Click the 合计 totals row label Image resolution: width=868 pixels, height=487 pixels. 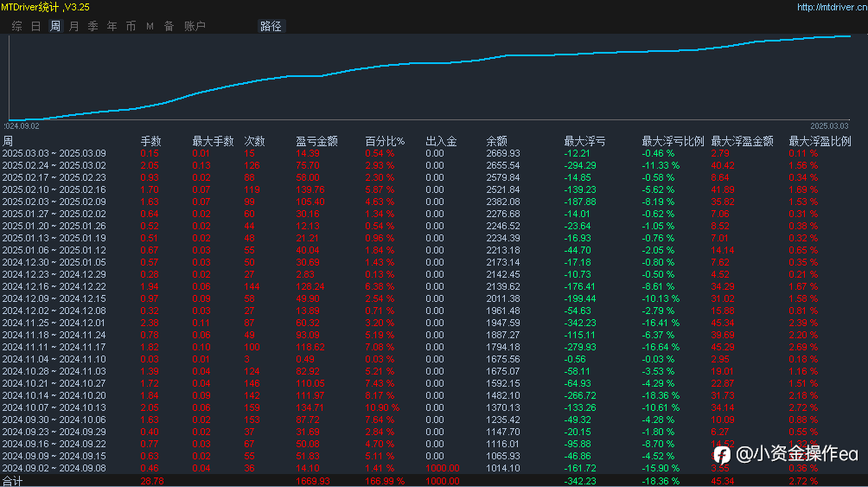coord(12,480)
